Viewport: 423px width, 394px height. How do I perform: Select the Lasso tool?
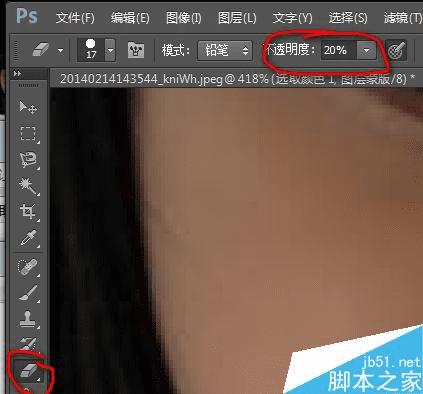point(28,160)
